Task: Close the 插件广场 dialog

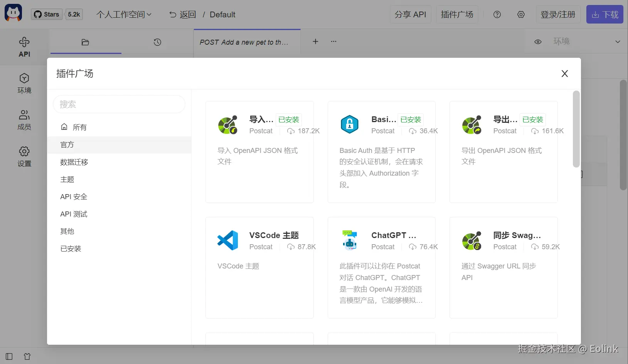Action: (x=565, y=74)
